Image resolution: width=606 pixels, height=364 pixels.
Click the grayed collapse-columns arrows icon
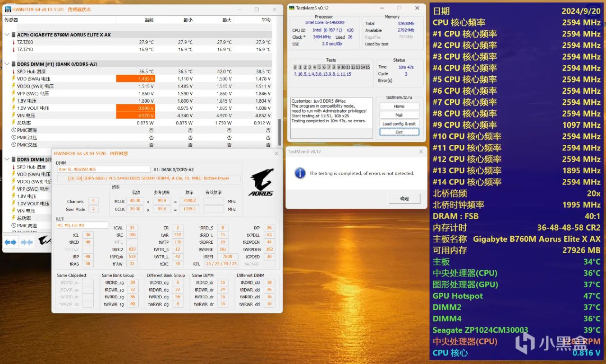click(x=27, y=242)
